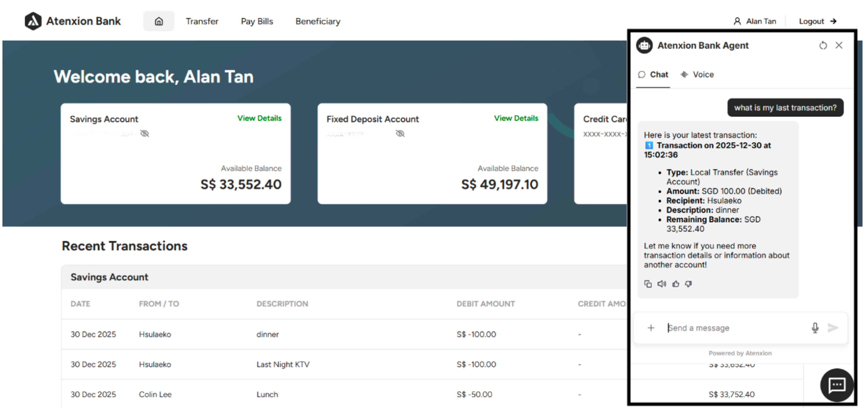The image size is (868, 412).
Task: Click the 'what is my last transaction?' bubble
Action: click(x=785, y=108)
